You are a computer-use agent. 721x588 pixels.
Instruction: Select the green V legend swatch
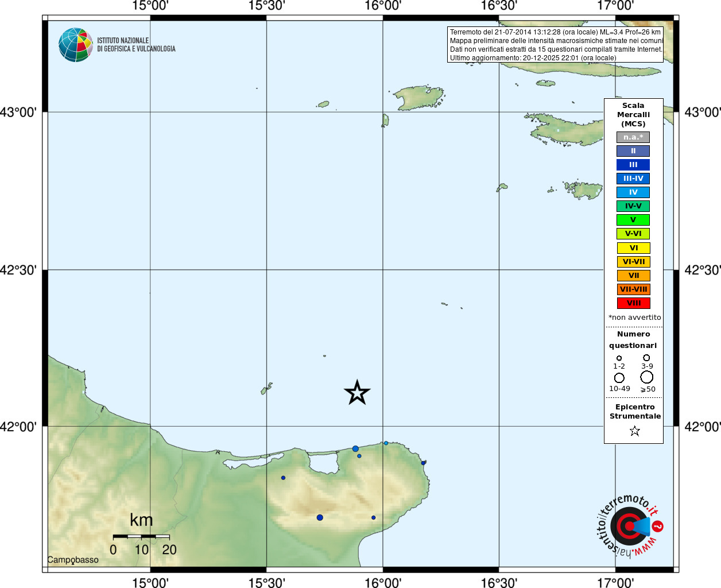(633, 220)
